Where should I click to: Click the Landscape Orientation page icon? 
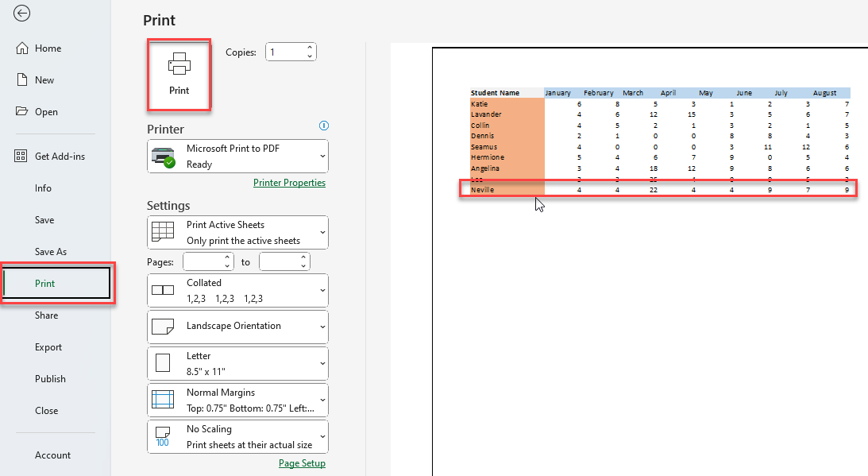pyautogui.click(x=163, y=327)
